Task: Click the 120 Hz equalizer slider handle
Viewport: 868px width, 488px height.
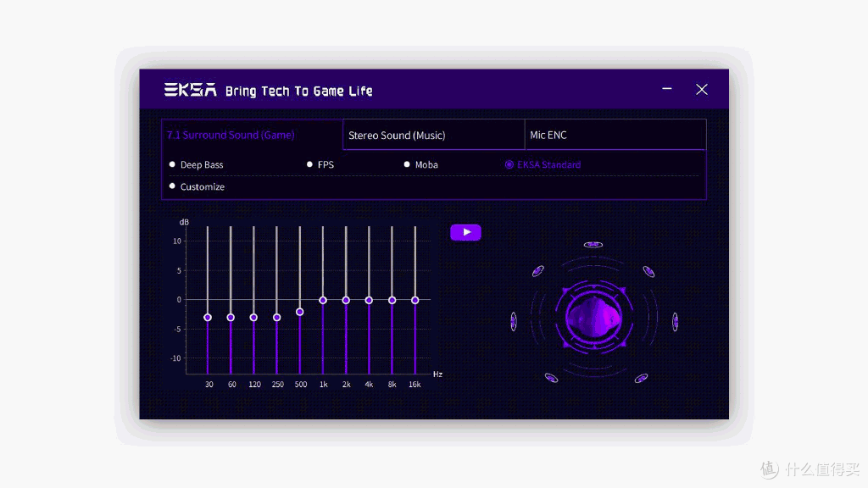Action: (253, 318)
